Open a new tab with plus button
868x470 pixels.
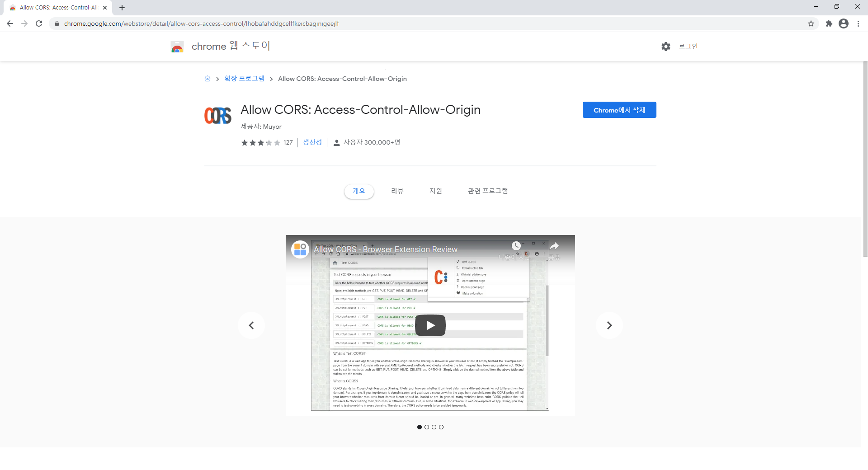tap(122, 8)
